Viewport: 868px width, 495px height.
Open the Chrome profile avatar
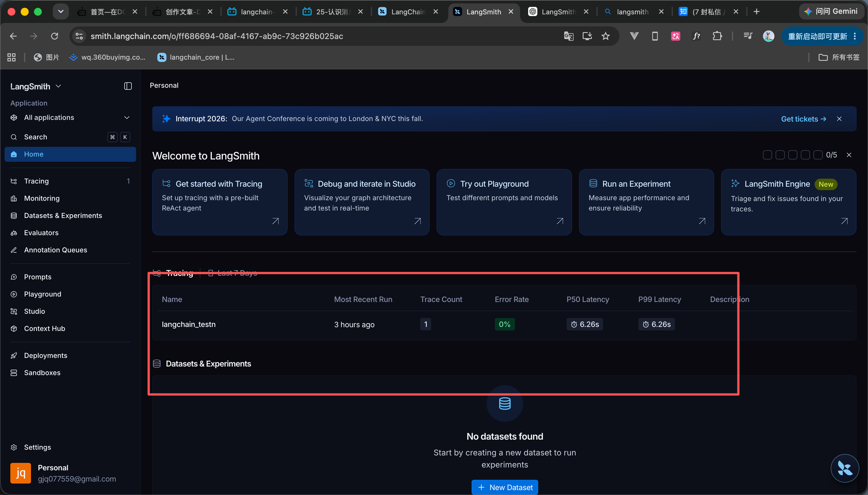(x=768, y=36)
